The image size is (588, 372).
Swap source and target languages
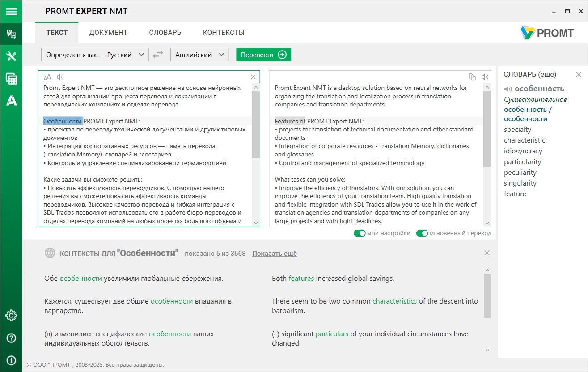(x=158, y=55)
